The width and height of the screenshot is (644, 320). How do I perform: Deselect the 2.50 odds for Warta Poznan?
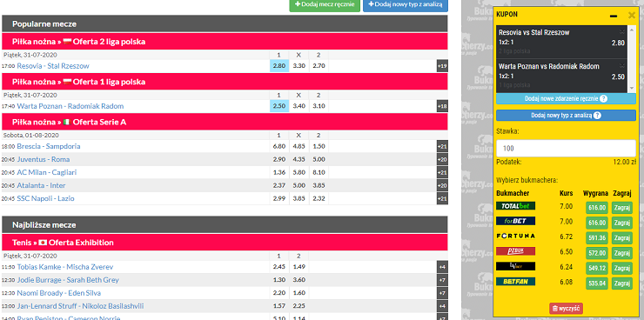[x=279, y=106]
